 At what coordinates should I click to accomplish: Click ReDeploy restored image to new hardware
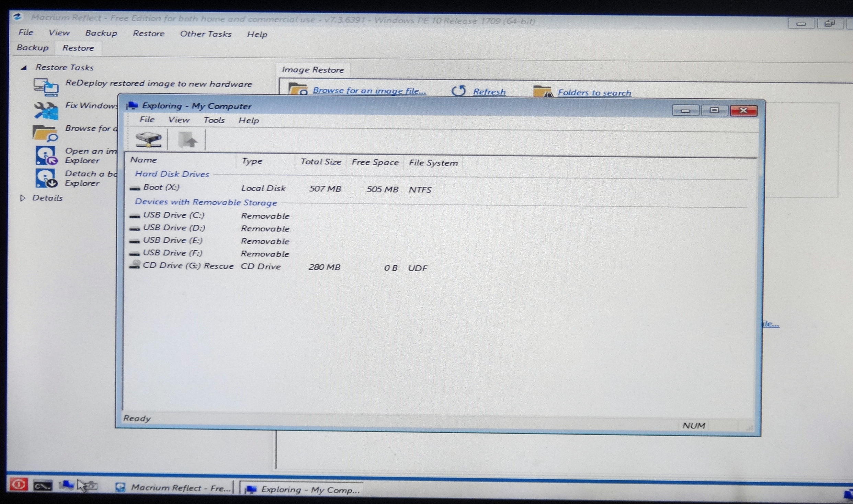point(159,84)
